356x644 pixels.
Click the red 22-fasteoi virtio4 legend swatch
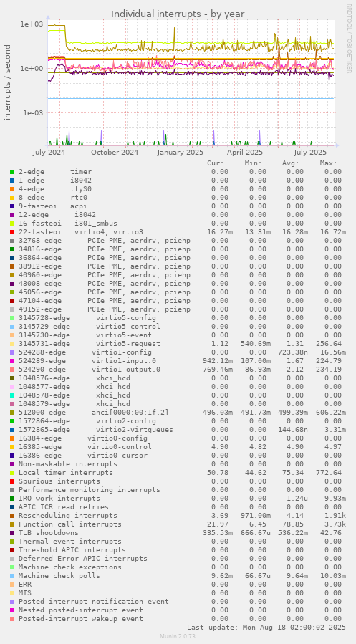12,232
